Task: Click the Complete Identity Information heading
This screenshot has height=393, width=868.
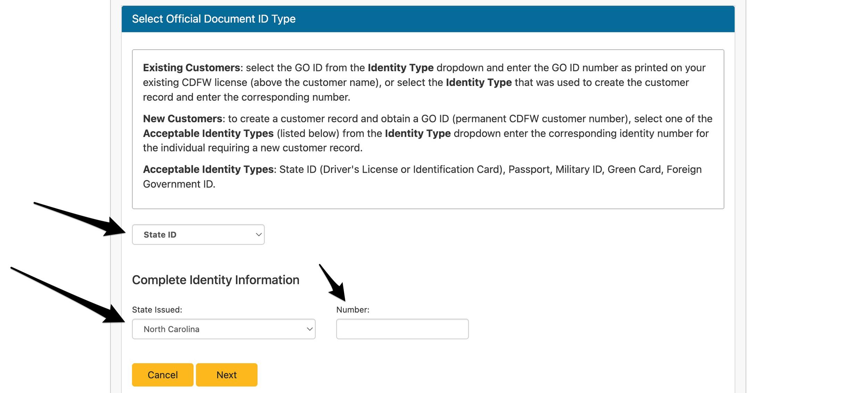Action: [216, 279]
